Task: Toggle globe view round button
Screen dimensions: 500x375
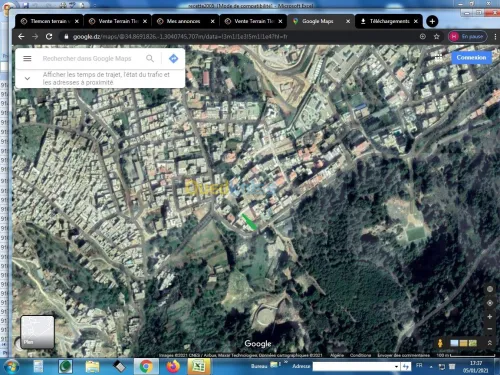Action: point(490,289)
